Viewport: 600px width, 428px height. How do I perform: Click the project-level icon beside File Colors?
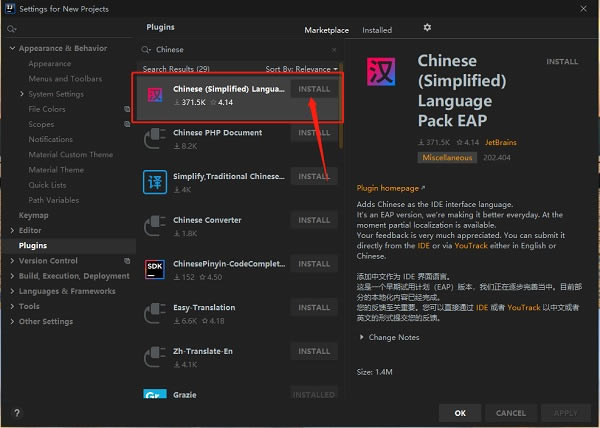(127, 109)
